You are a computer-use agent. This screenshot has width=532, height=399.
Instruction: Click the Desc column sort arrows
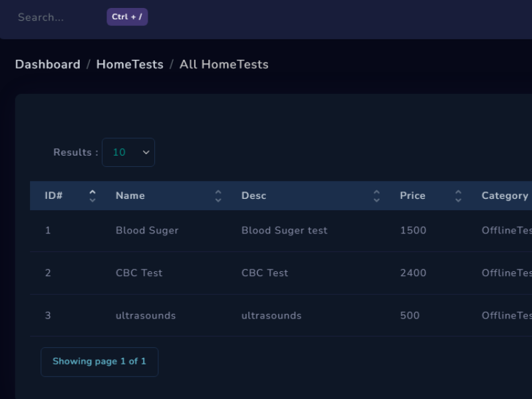[x=376, y=196]
